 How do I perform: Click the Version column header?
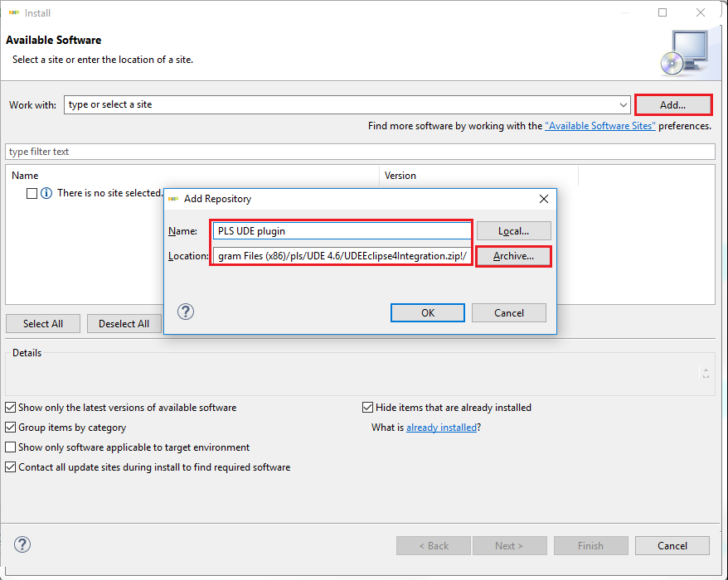click(x=400, y=176)
